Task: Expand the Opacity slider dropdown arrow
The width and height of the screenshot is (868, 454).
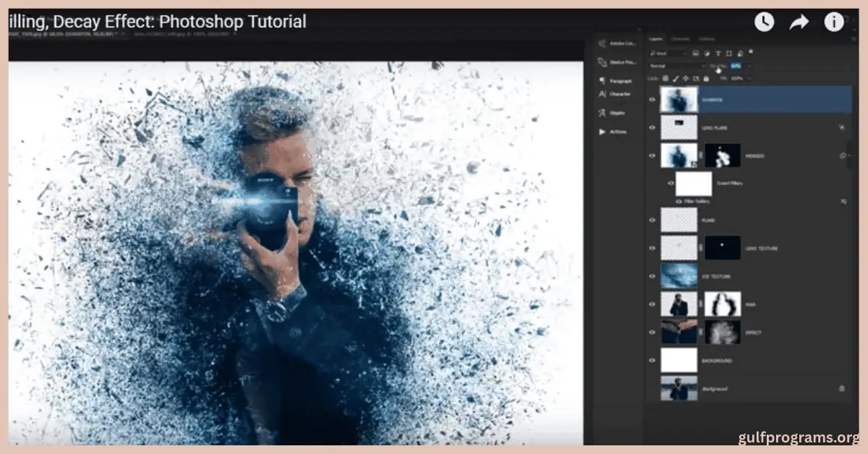Action: (749, 66)
